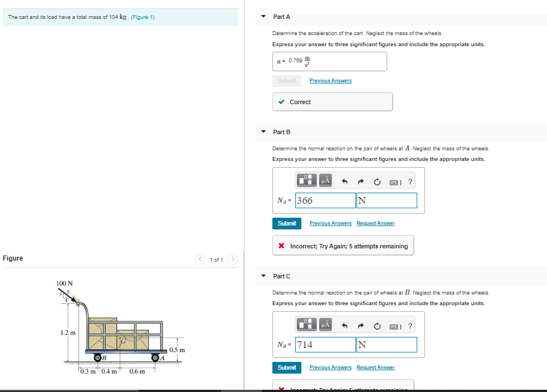Viewport: 547px width, 392px height.
Task: Submit the Part C answer
Action: click(x=286, y=367)
